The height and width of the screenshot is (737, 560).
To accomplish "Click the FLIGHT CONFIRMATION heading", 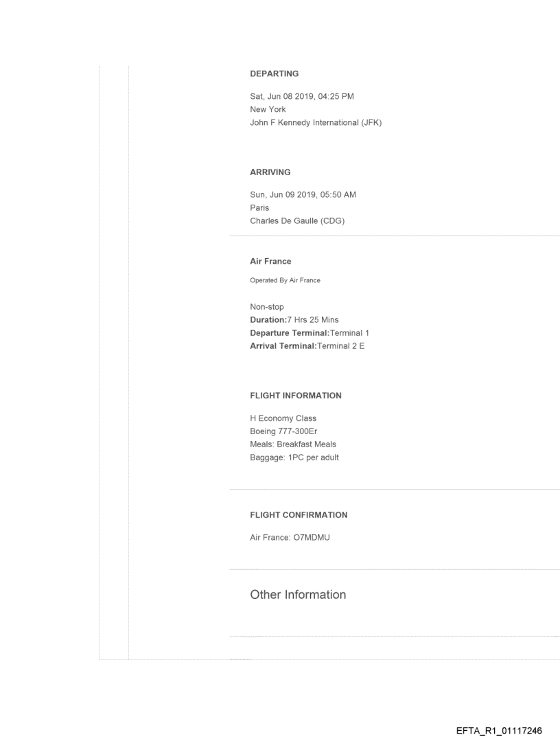I will [x=299, y=514].
